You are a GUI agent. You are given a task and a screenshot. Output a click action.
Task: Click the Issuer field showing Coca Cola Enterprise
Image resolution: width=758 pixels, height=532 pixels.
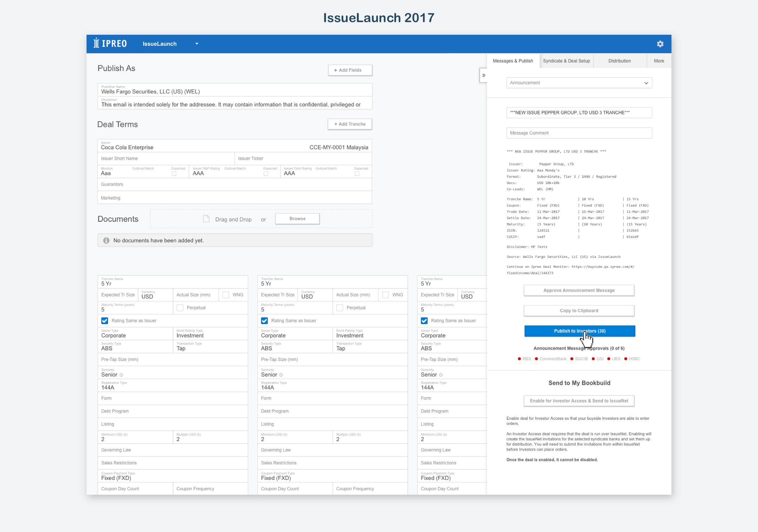(x=235, y=146)
